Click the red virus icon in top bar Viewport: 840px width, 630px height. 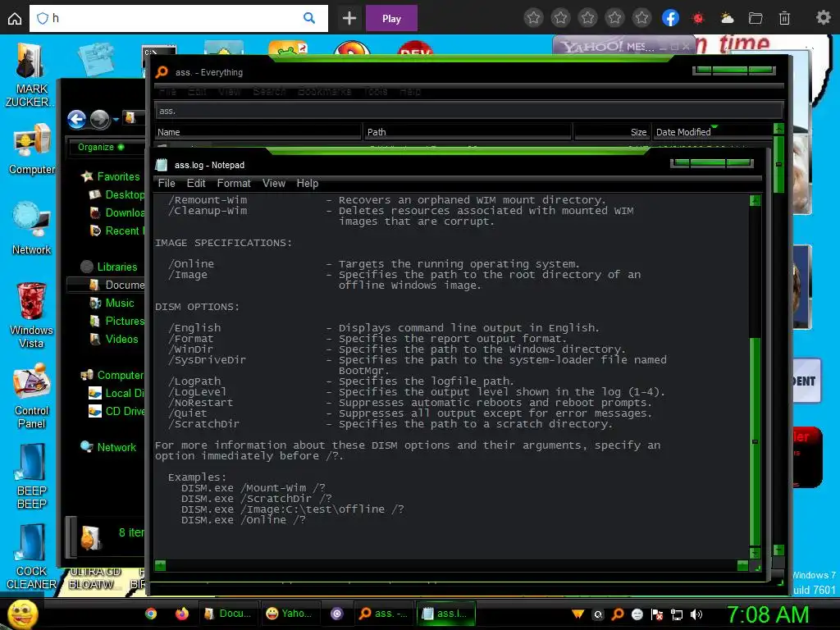coord(698,19)
